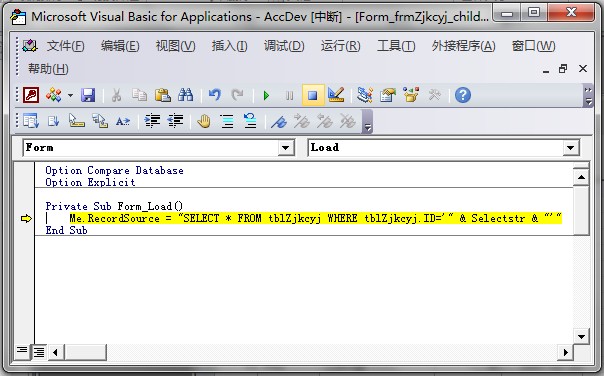Expand the Load procedure dropdown
Screen dimensions: 604x376
[x=570, y=148]
